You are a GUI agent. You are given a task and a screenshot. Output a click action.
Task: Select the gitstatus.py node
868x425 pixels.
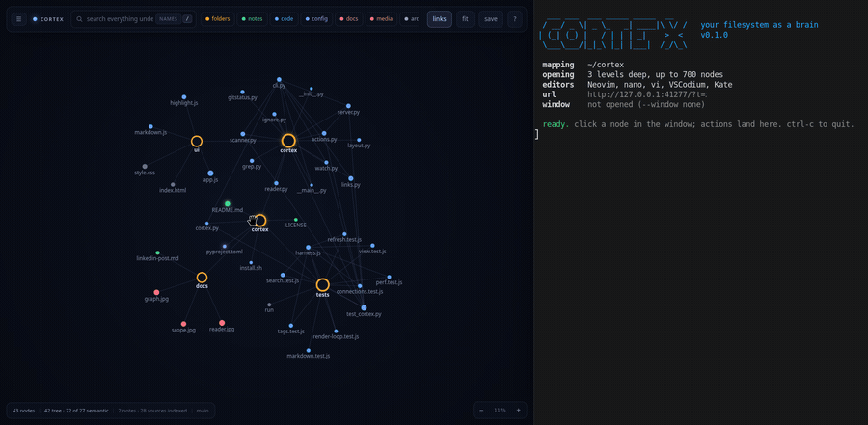click(x=242, y=93)
